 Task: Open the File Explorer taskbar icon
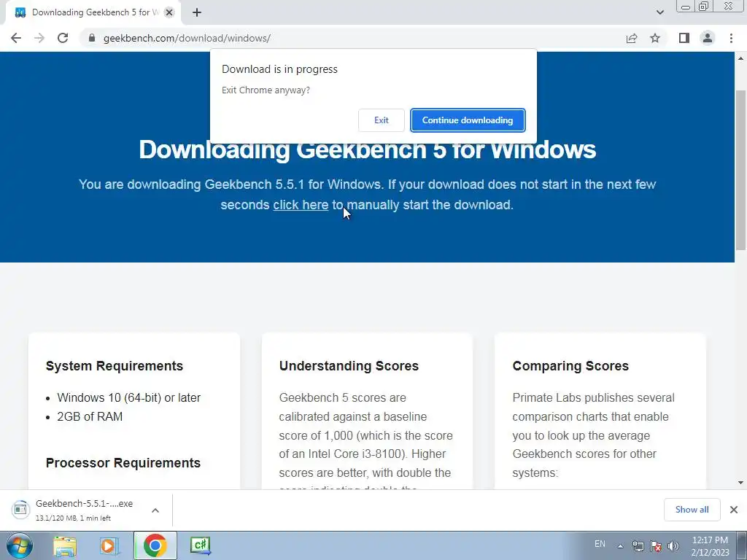tap(65, 545)
